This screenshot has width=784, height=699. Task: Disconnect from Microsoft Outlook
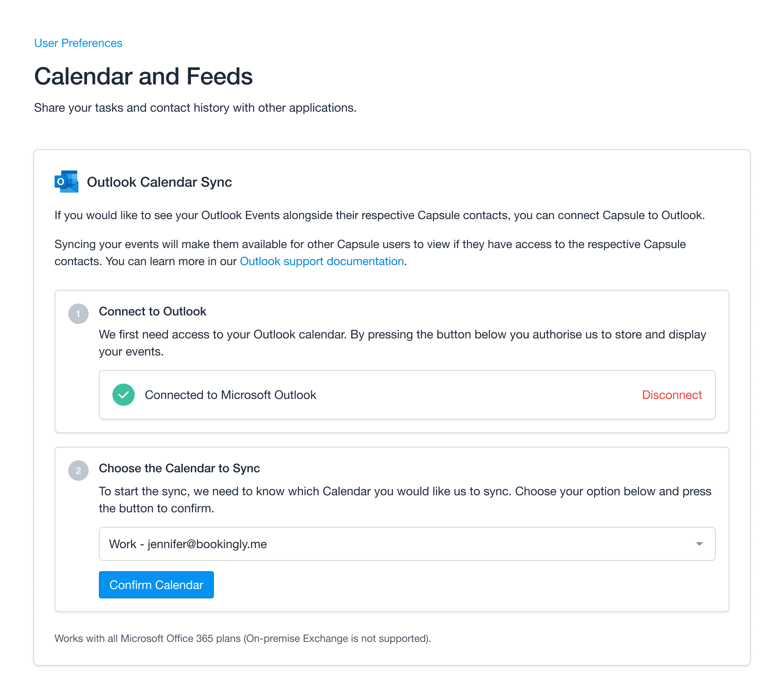point(672,395)
